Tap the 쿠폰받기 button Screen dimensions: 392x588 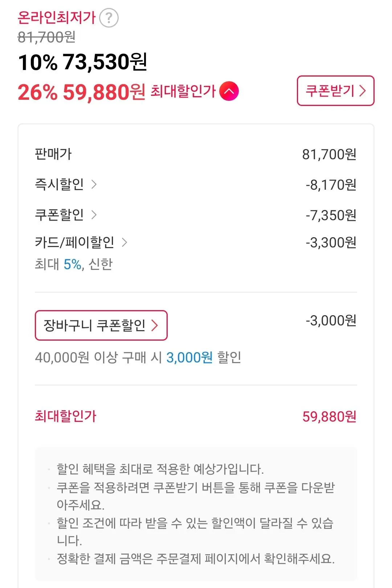(335, 91)
